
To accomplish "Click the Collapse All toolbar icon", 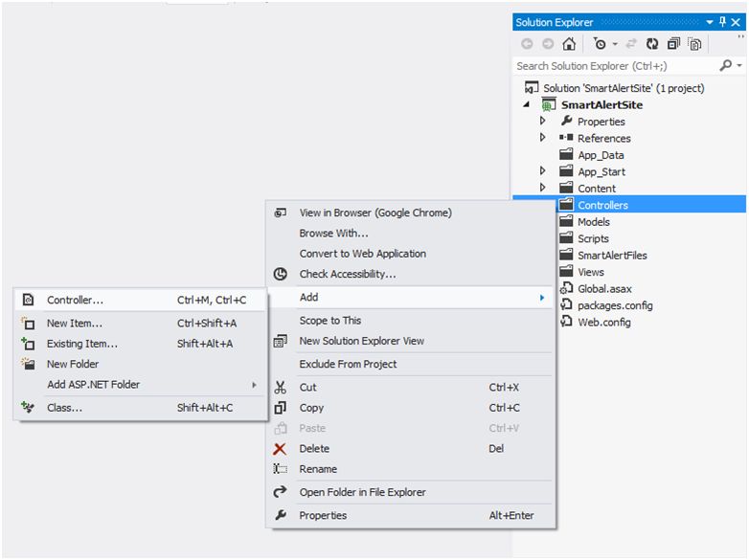I will [673, 44].
